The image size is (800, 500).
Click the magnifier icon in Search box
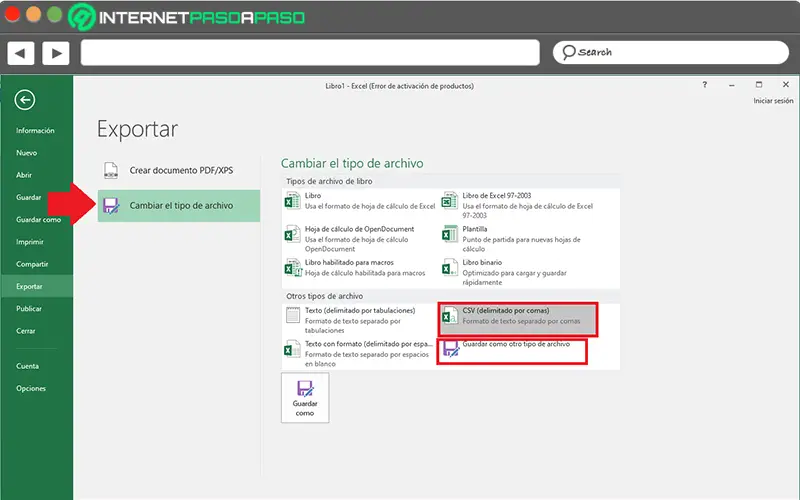point(568,52)
